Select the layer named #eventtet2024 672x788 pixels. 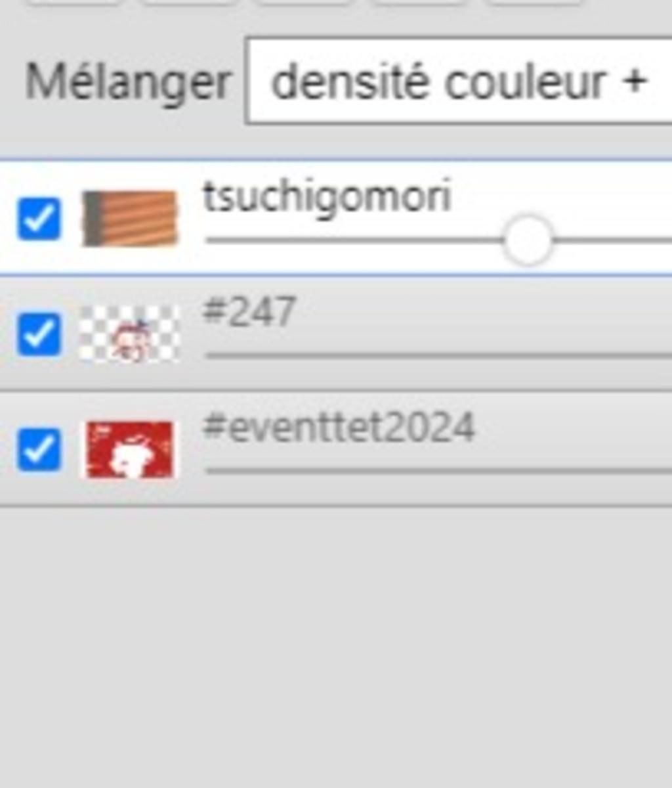(339, 427)
